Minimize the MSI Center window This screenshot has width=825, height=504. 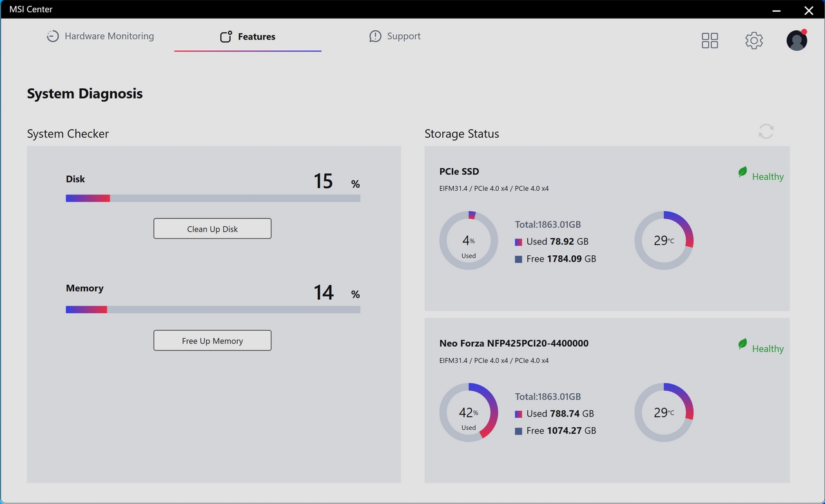pyautogui.click(x=777, y=10)
